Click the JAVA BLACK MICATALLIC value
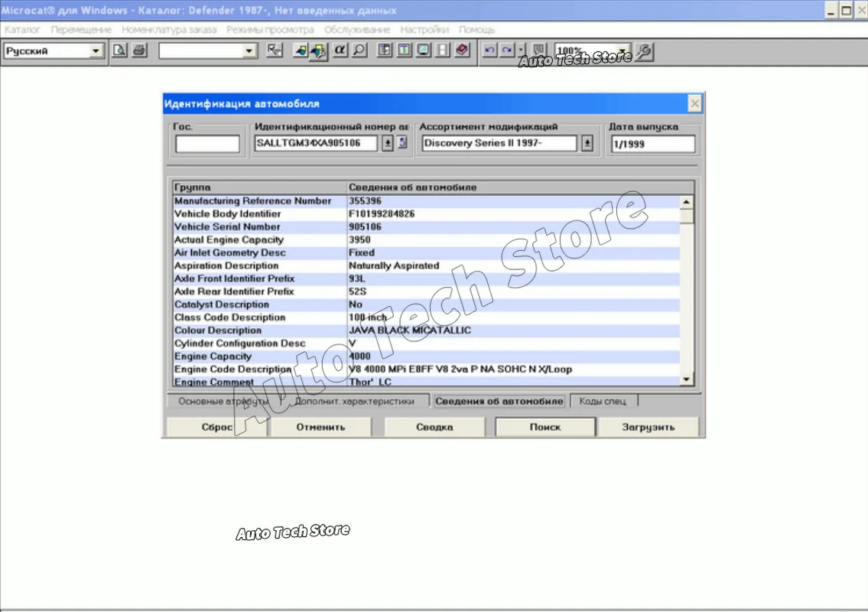This screenshot has width=868, height=612. 410,330
